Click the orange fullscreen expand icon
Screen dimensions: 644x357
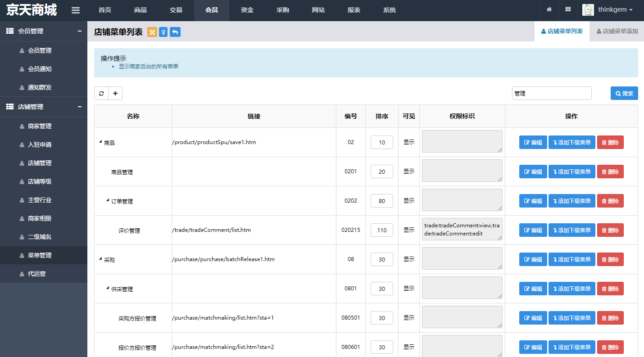[x=152, y=32]
